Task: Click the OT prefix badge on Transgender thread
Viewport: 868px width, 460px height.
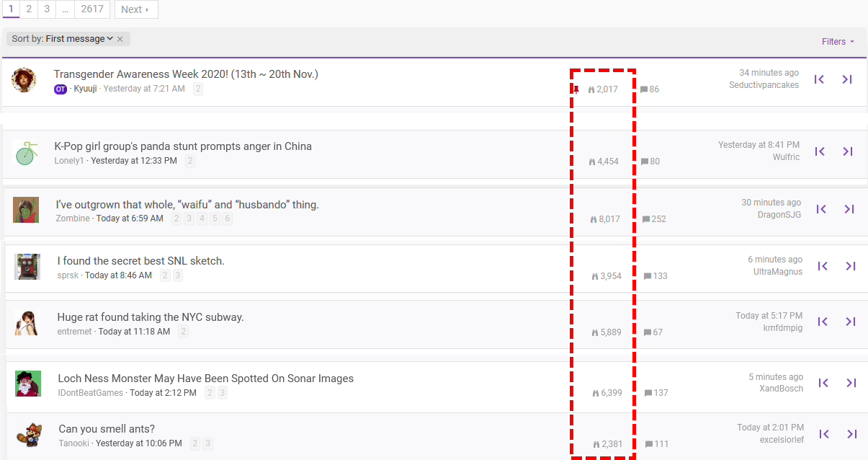Action: pos(61,89)
